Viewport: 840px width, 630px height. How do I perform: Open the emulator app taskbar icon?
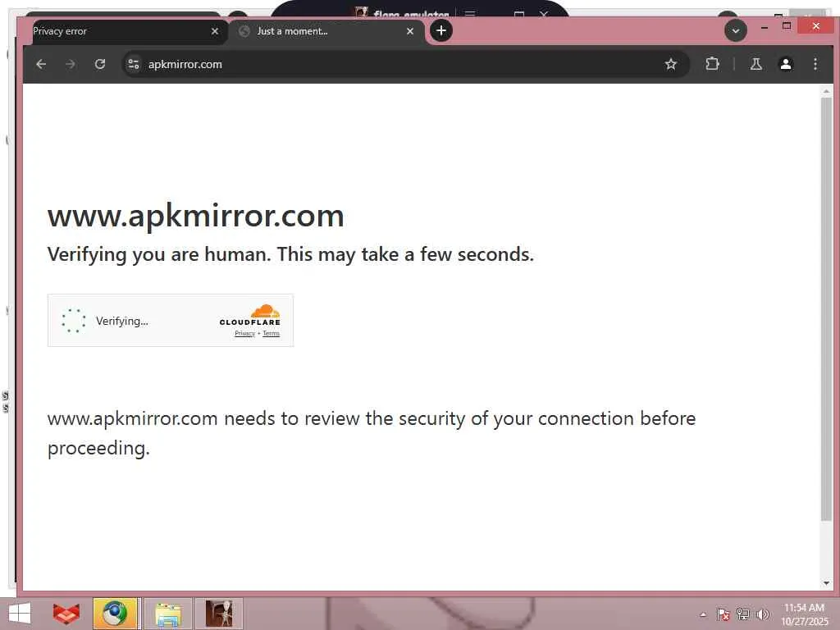(218, 614)
